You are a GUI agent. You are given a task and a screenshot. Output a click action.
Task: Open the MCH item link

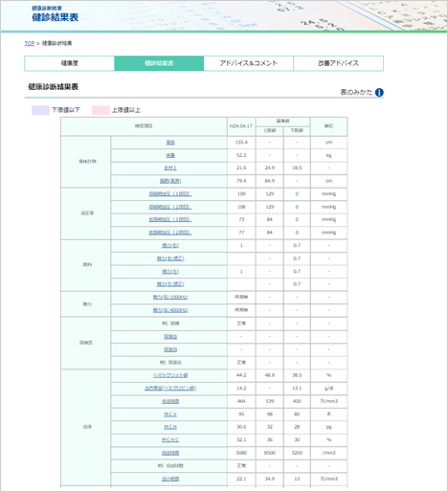point(170,427)
